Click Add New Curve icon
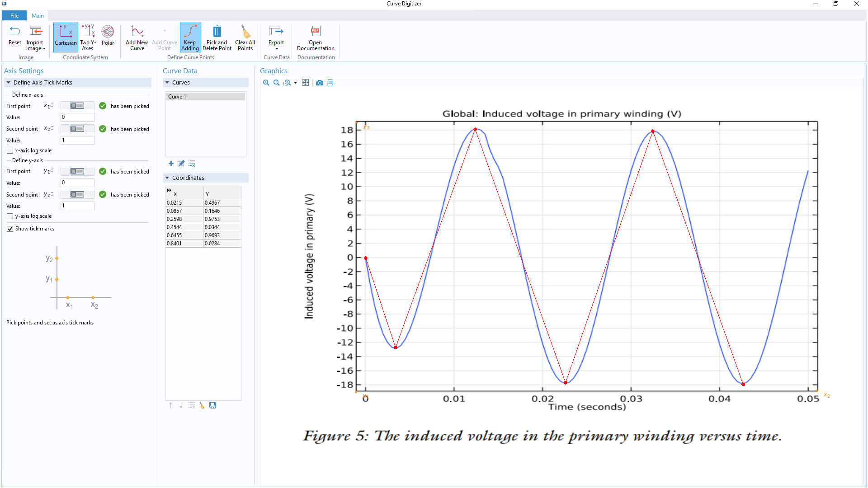868x488 pixels. (137, 32)
